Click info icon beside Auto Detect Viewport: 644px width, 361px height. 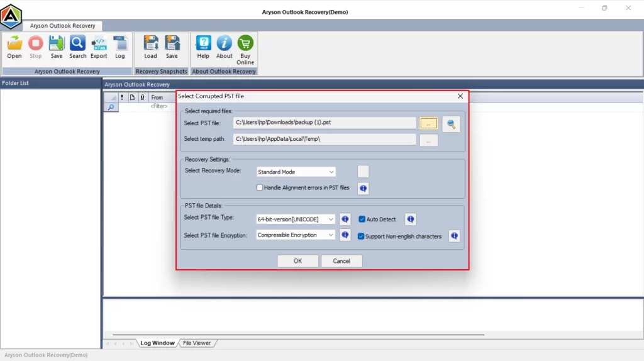point(410,219)
